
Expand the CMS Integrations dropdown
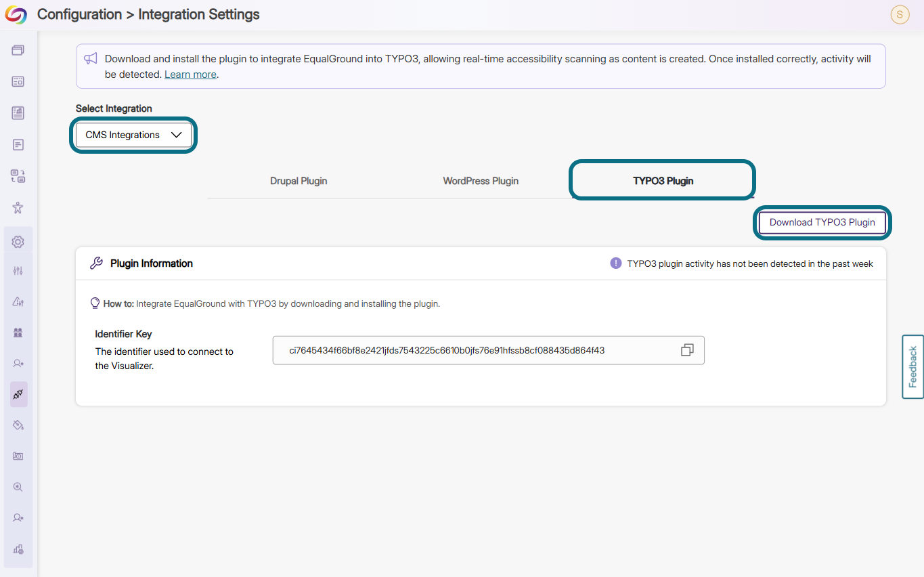(133, 135)
